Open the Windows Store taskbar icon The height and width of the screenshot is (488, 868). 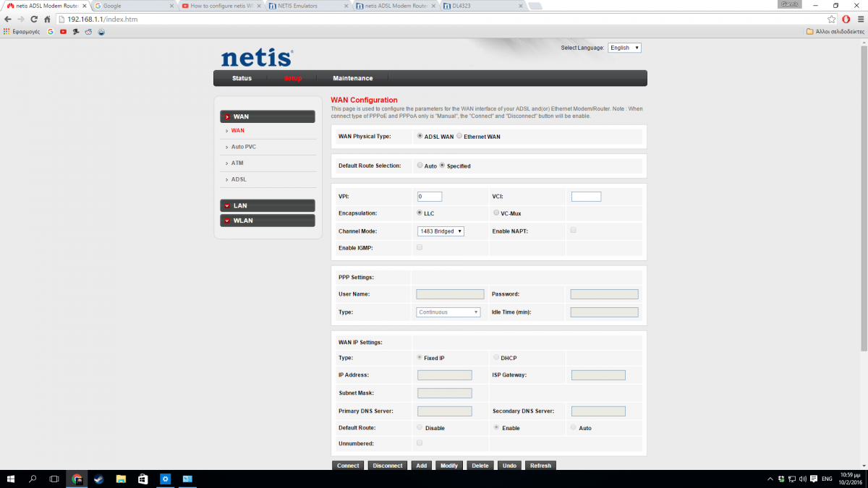(143, 479)
